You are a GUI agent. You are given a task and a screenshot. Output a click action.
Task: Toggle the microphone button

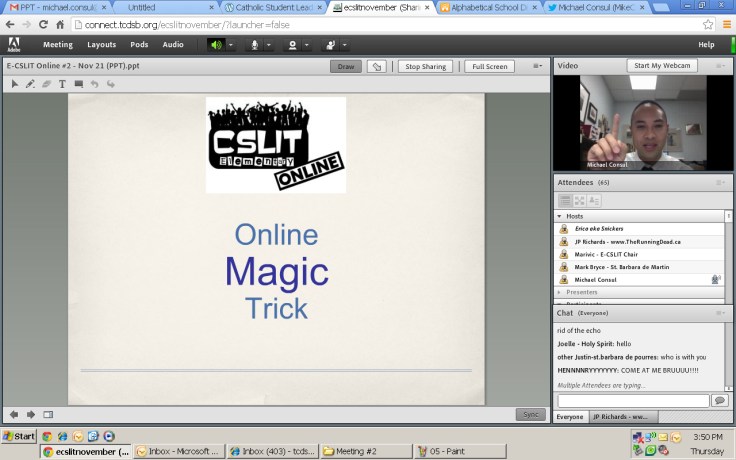[x=255, y=45]
